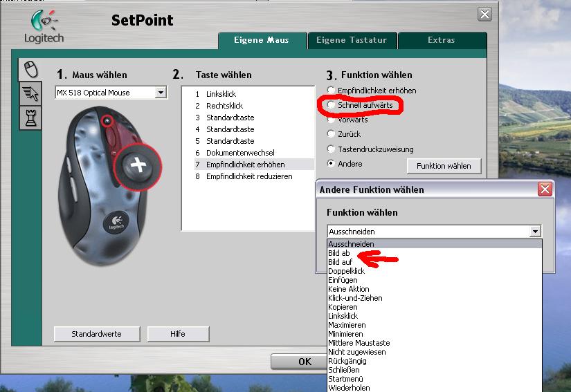Select Schnell aufwärts radio option

point(331,104)
